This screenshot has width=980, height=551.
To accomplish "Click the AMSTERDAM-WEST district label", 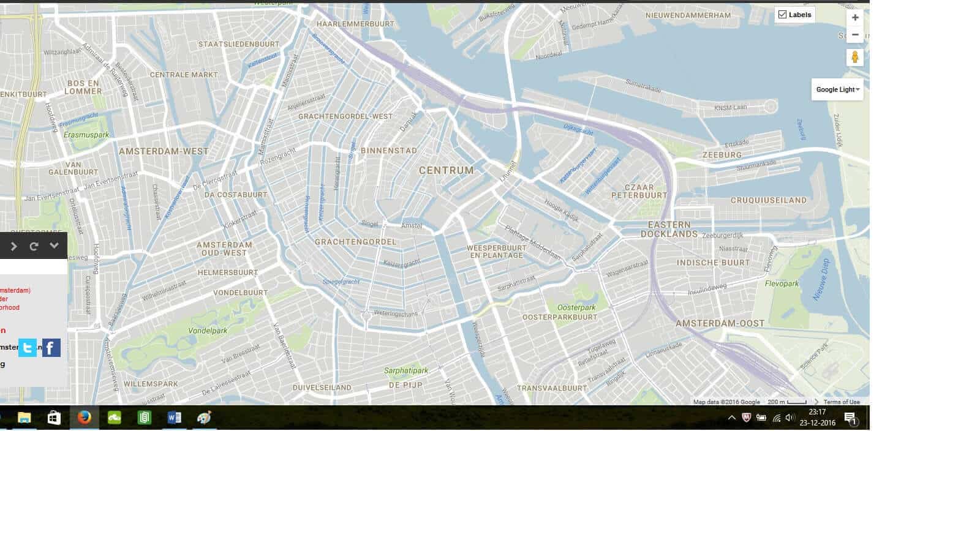I will coord(164,151).
